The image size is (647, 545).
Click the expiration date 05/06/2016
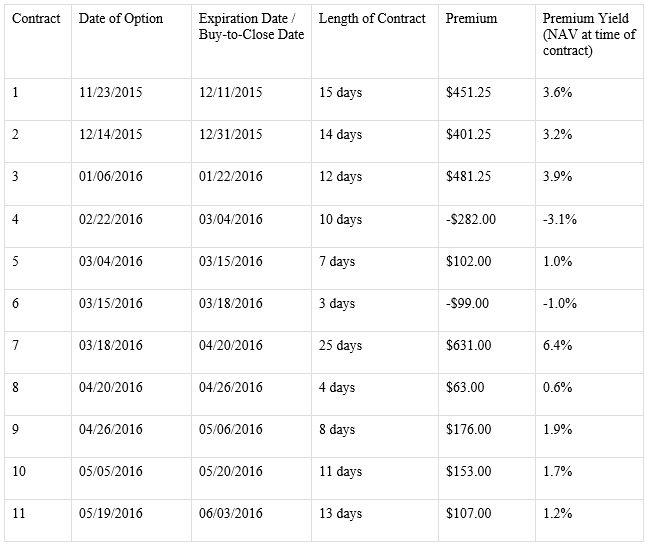tap(230, 430)
